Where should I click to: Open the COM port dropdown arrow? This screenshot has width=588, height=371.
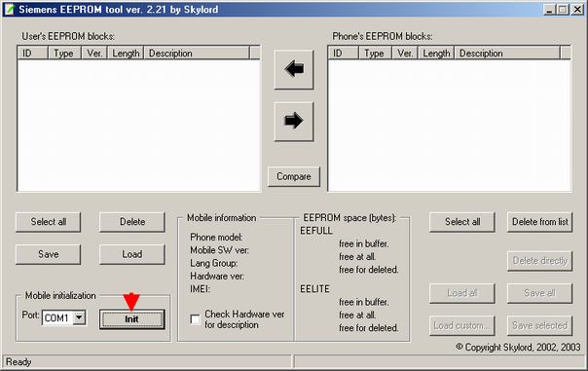pos(79,317)
